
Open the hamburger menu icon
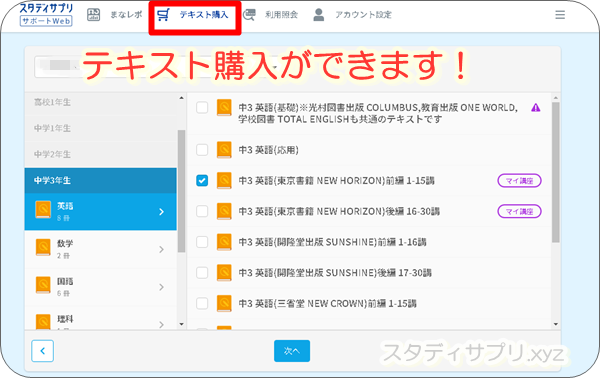click(560, 15)
